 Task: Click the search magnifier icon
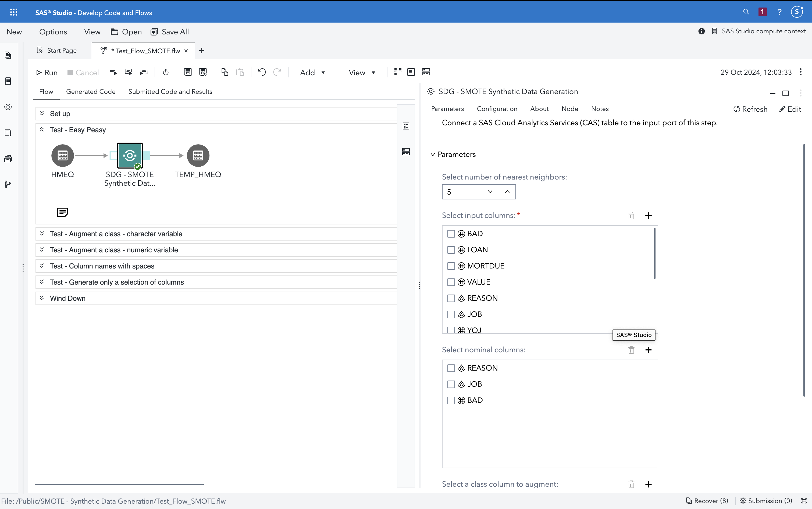[x=746, y=12]
